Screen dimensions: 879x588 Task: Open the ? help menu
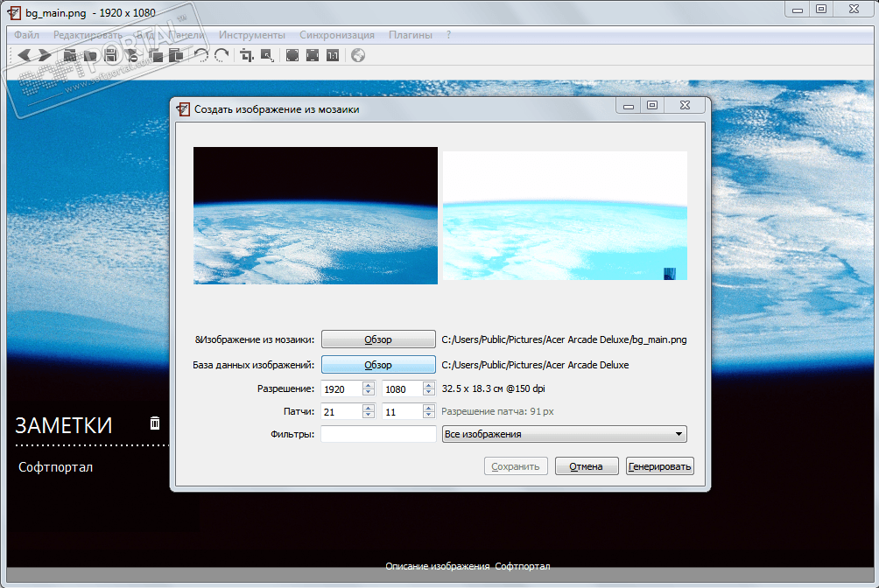(448, 35)
